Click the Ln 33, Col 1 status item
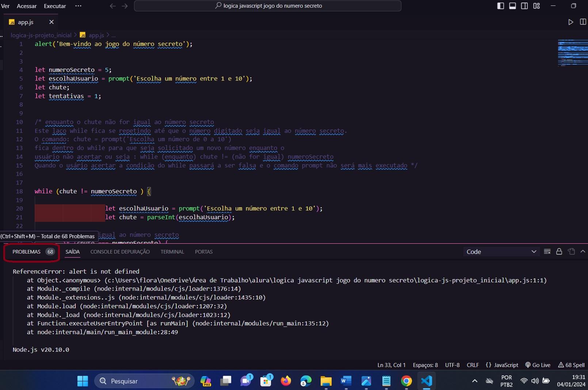 [x=392, y=365]
